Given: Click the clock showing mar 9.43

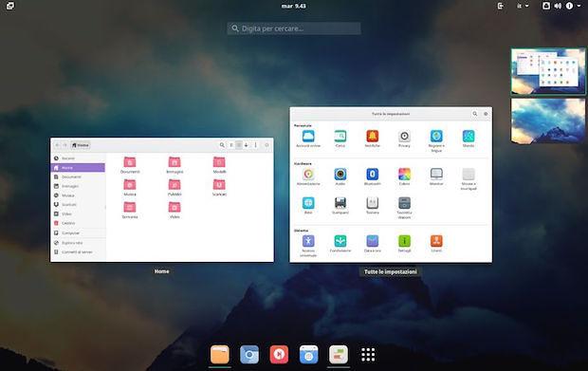Looking at the screenshot, I should [x=294, y=6].
